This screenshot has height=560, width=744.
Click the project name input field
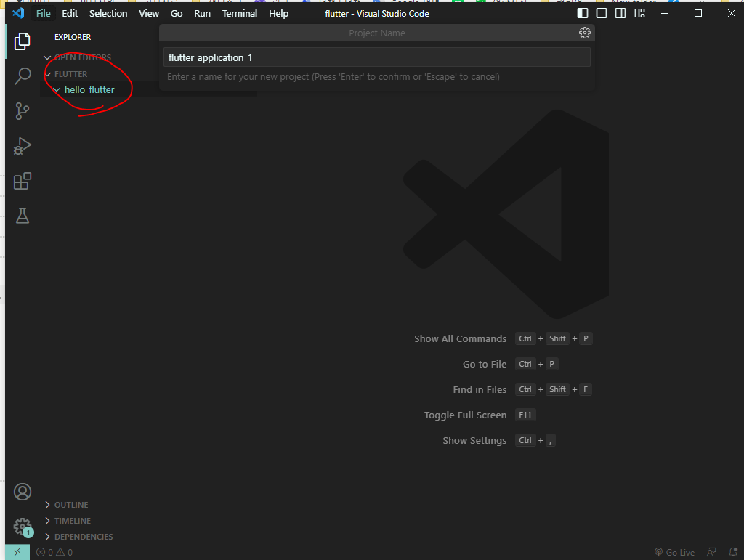(377, 57)
